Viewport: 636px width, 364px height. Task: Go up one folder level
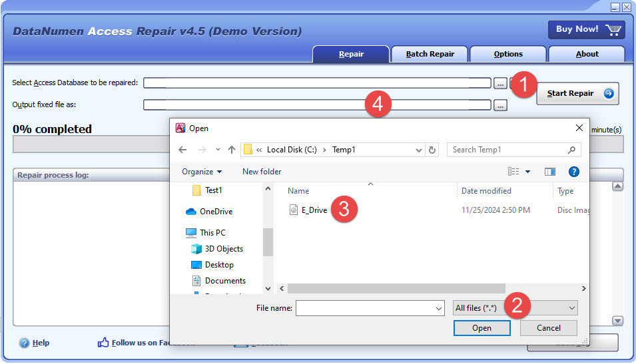tap(232, 150)
